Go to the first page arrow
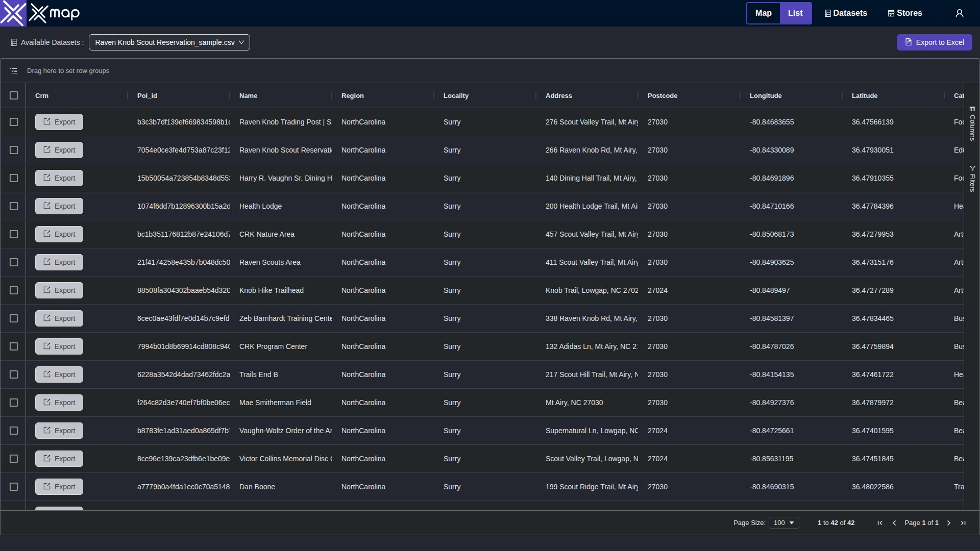Screen dimensions: 980x551 (x=880, y=523)
